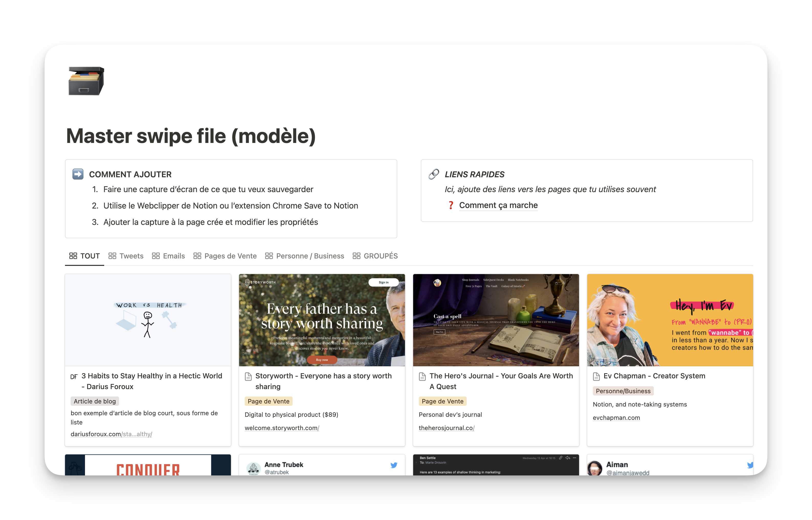Click the arrow icon in COMMENT AJOUTER callout
The width and height of the screenshot is (812, 520).
78,174
